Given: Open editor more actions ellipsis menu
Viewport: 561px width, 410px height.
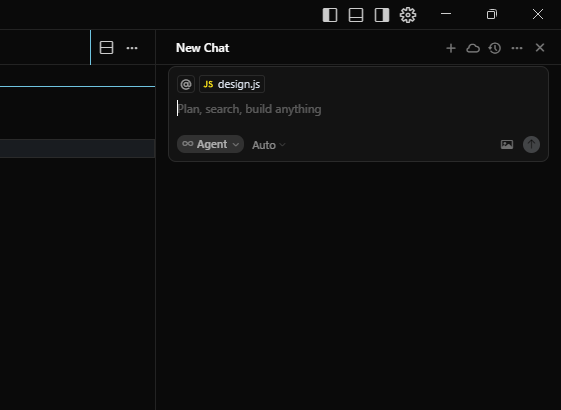Looking at the screenshot, I should pos(132,48).
